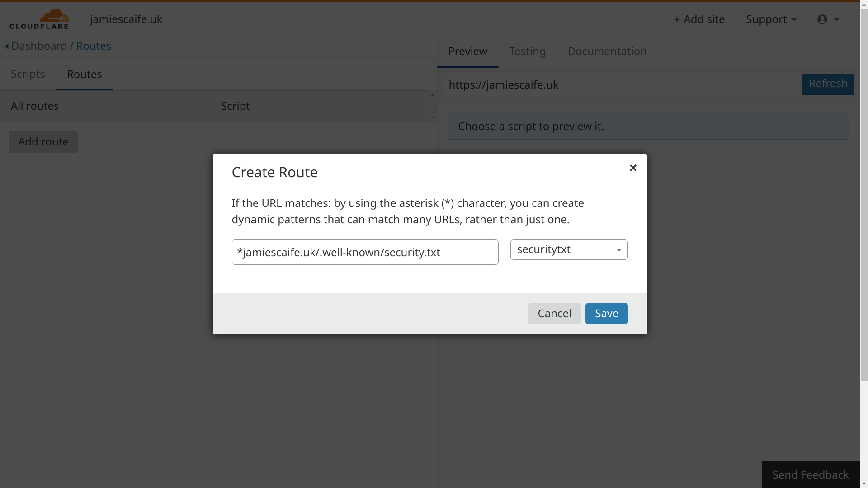Click the Routes breadcrumb icon
This screenshot has height=488, width=868.
pos(93,46)
